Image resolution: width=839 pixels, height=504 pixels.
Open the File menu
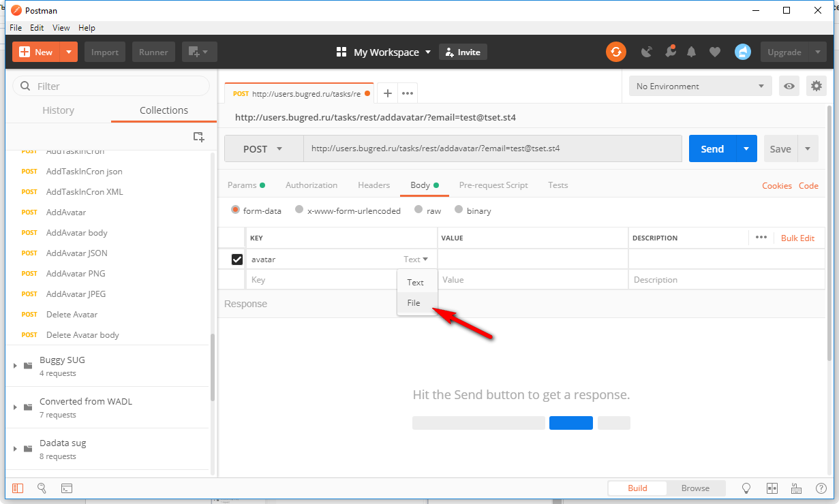(16, 28)
